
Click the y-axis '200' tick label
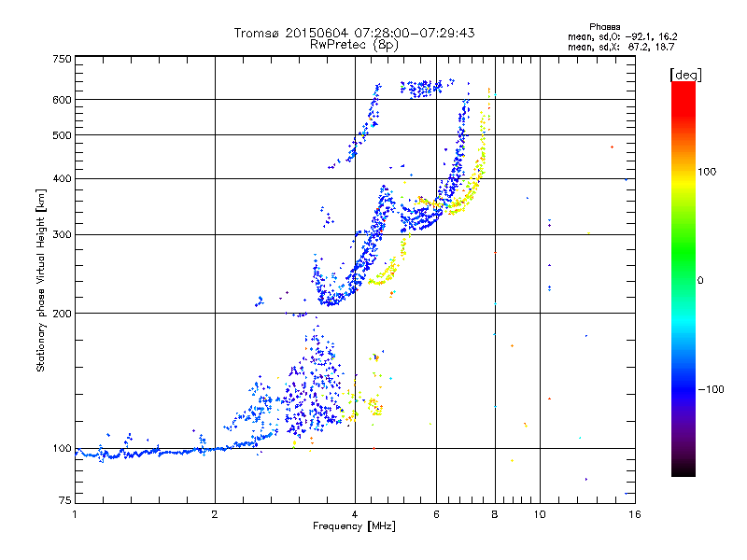[x=62, y=314]
